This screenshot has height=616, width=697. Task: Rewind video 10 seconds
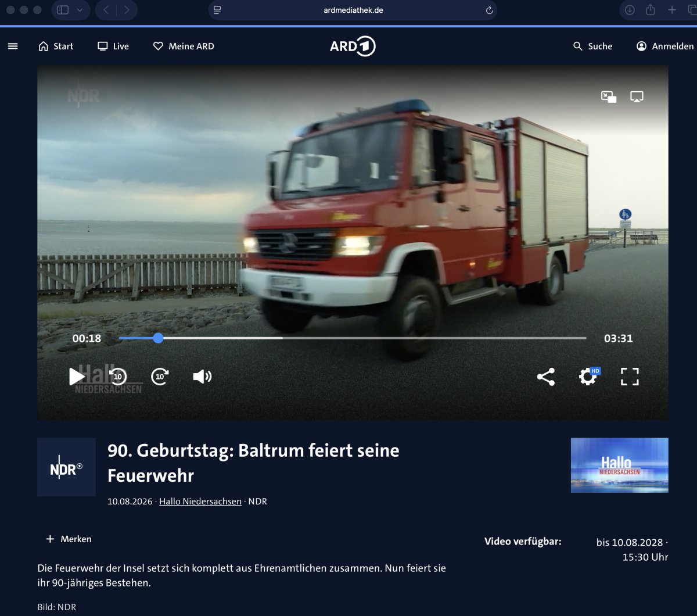click(x=118, y=377)
